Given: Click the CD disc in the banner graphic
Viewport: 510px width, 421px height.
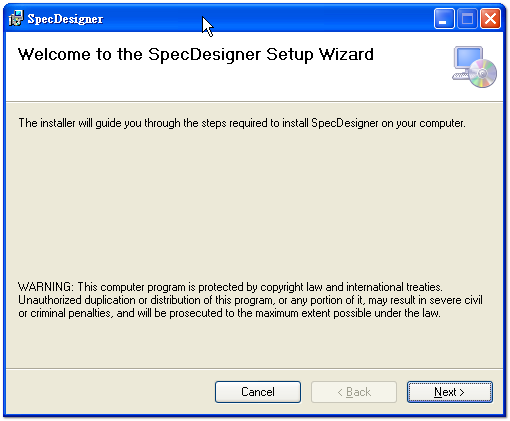Looking at the screenshot, I should pos(483,73).
